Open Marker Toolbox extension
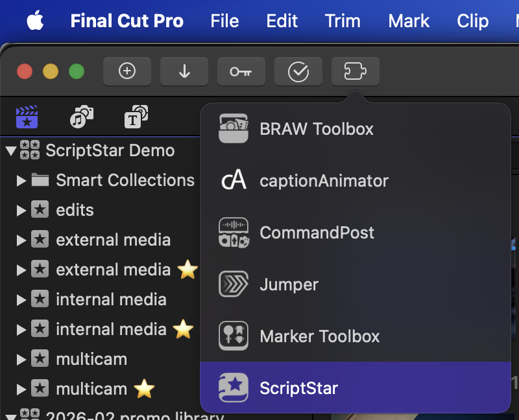This screenshot has height=420, width=519. (x=319, y=336)
